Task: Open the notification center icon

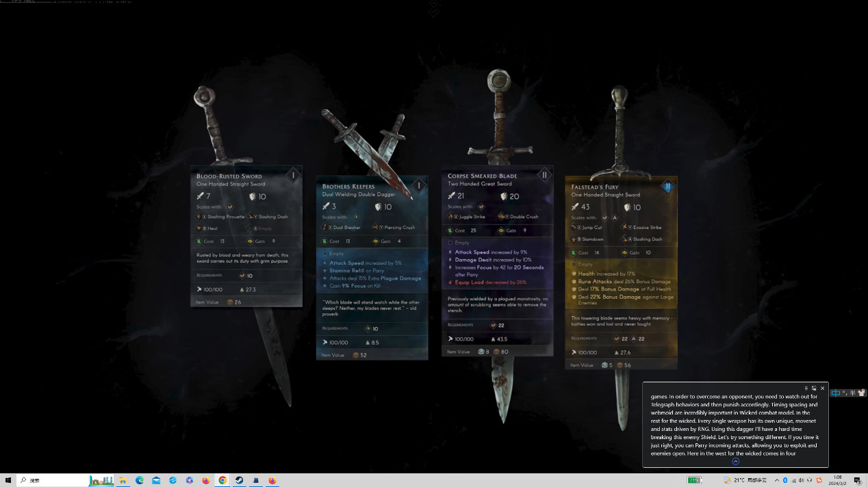Action: click(x=857, y=480)
